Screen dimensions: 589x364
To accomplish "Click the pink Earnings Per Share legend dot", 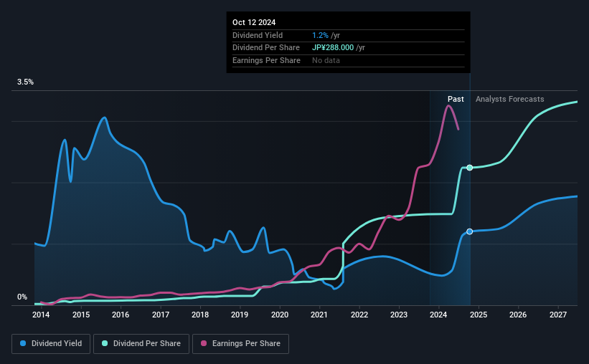I will pos(204,343).
